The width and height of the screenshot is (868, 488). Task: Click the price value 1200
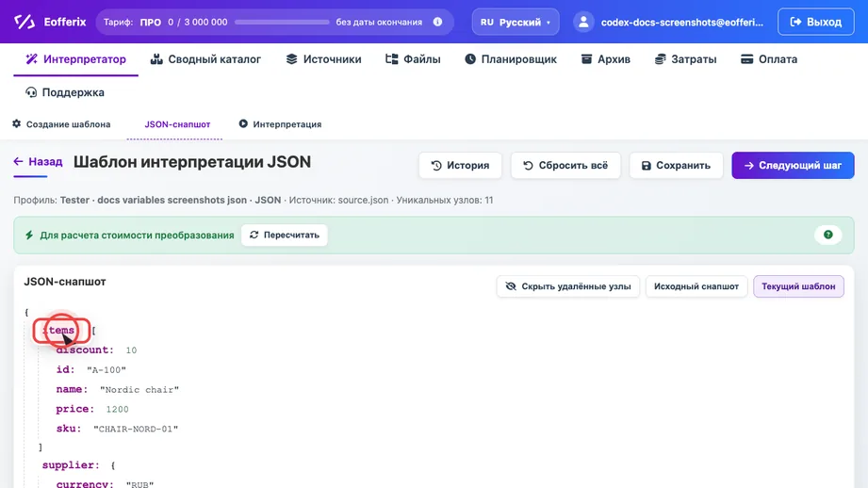coord(118,410)
